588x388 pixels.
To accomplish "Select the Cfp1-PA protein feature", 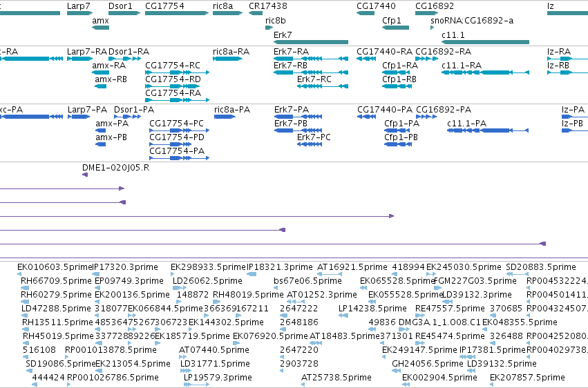I will [397, 130].
